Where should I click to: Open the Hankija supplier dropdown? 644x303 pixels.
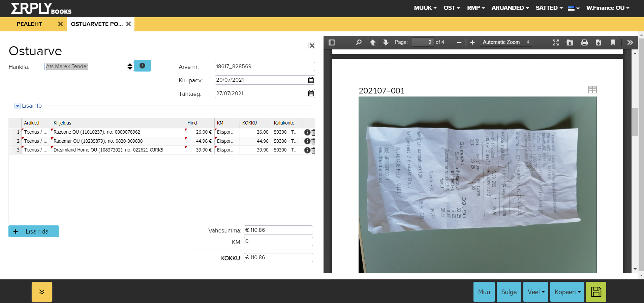pyautogui.click(x=130, y=66)
